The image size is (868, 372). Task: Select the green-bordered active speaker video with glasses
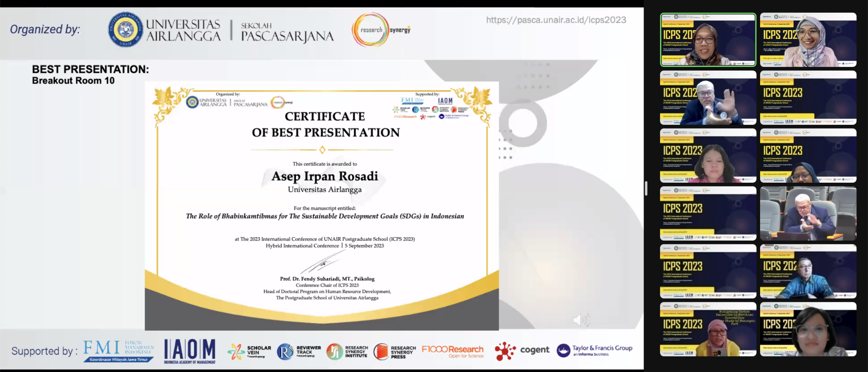click(708, 40)
